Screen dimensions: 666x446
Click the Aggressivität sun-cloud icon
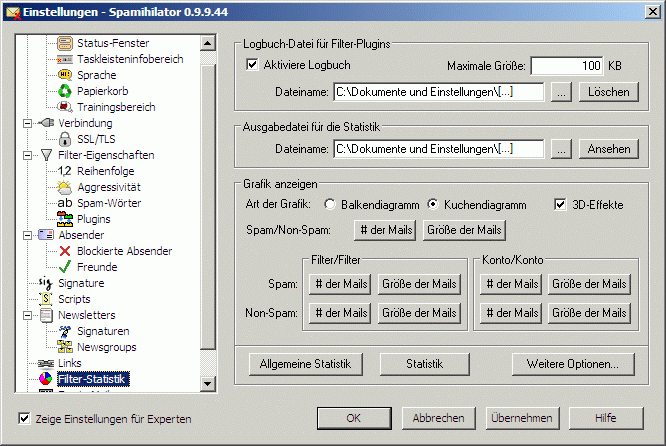65,187
